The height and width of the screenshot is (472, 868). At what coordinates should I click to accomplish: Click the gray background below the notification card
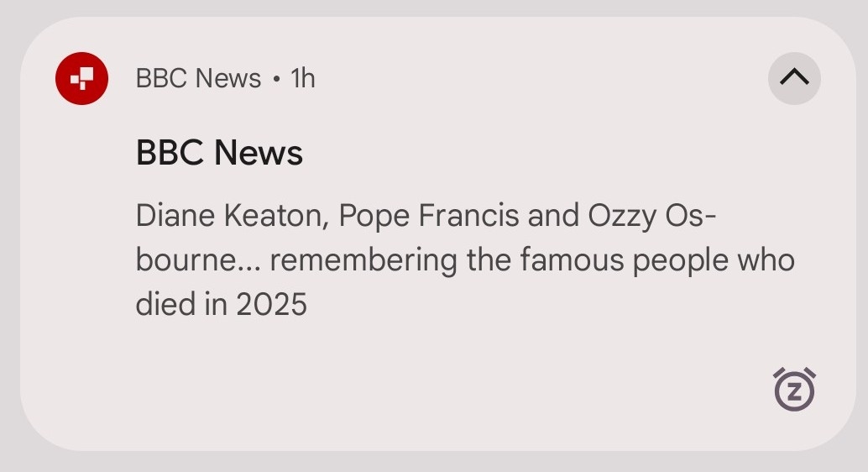coord(434,463)
